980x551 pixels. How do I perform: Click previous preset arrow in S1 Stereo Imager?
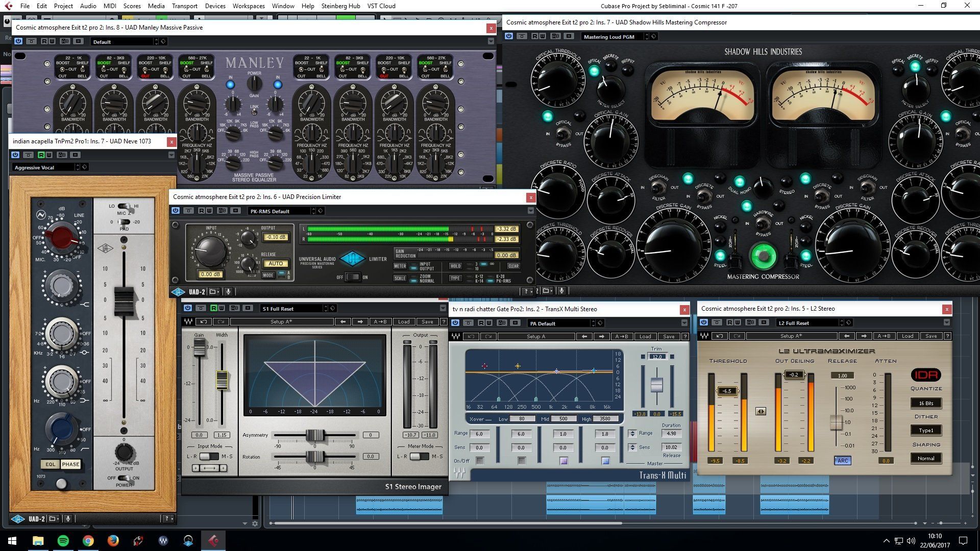point(343,321)
